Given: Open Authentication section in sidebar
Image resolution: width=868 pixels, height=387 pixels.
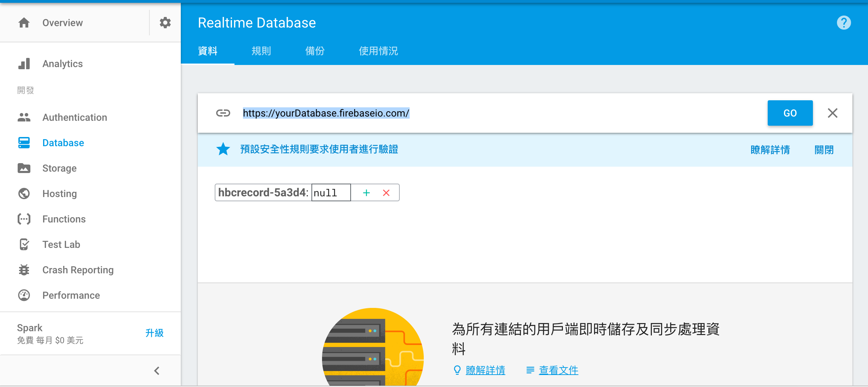Looking at the screenshot, I should (74, 118).
